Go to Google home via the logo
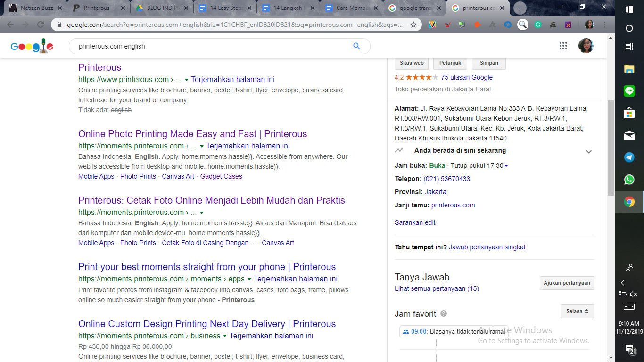This screenshot has height=362, width=644. point(32,46)
